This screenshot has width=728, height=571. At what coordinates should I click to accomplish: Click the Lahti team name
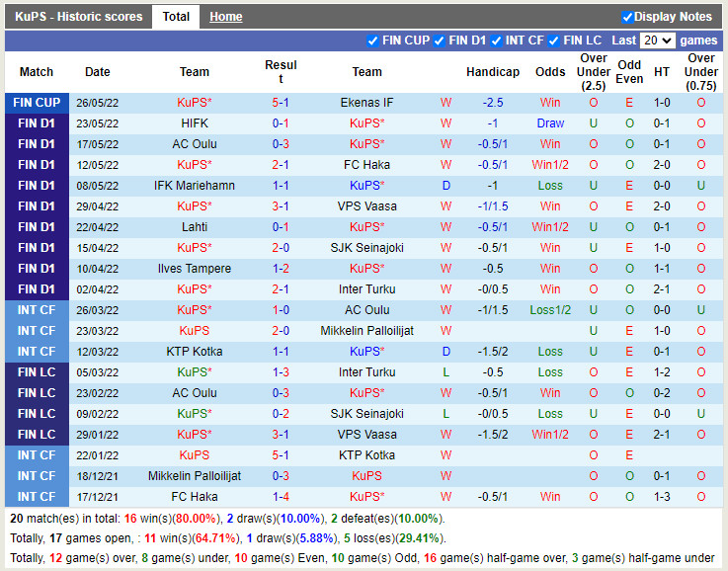point(195,227)
